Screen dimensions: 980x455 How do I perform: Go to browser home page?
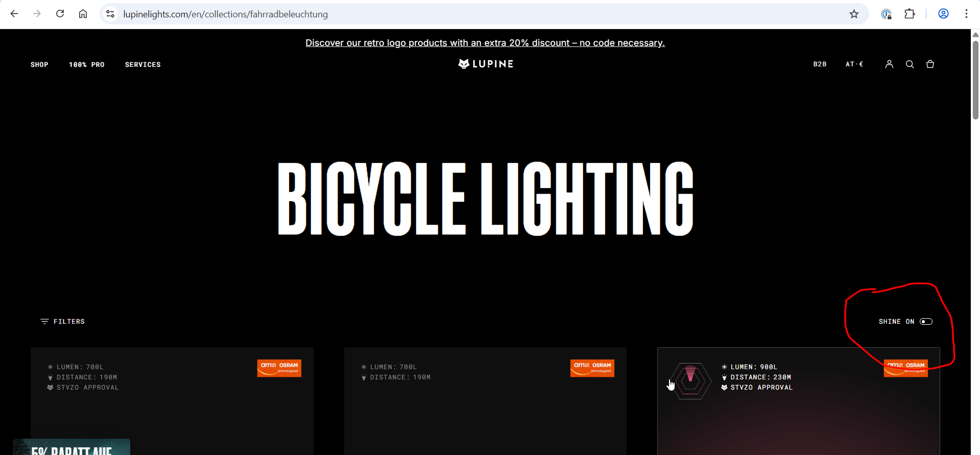point(83,14)
